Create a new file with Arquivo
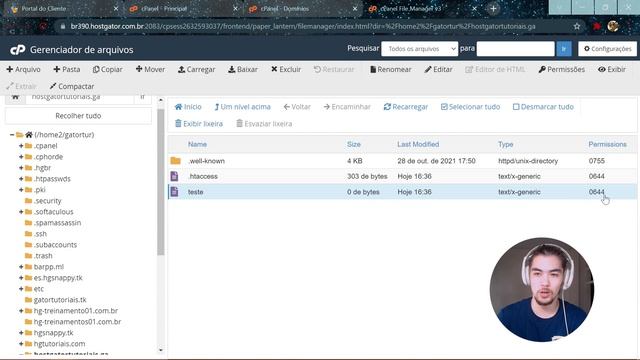Viewport: 640px width, 360px height. 23,69
